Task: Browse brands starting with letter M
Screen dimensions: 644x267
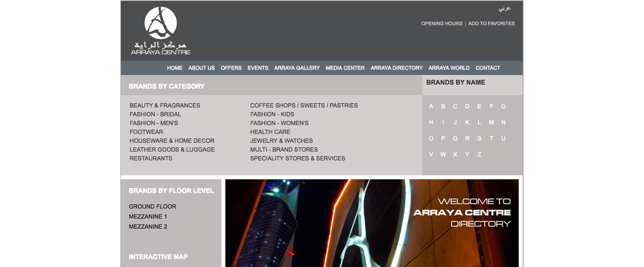Action: (x=491, y=122)
